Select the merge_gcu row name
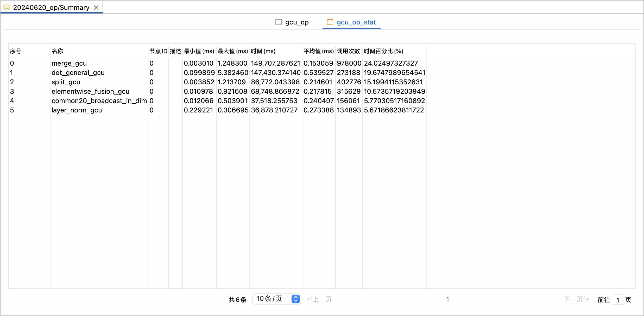This screenshot has width=644, height=316. click(69, 63)
